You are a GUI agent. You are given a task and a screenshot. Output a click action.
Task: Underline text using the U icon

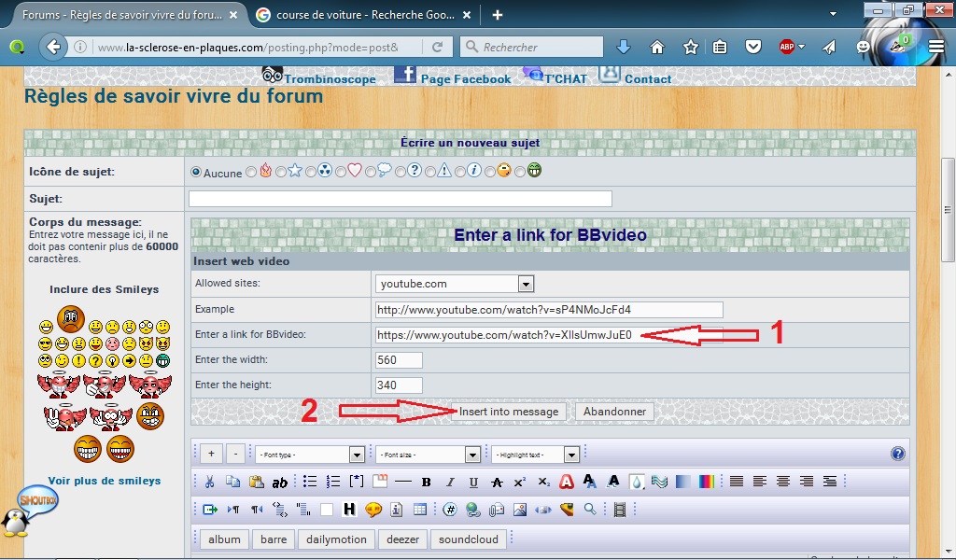473,482
